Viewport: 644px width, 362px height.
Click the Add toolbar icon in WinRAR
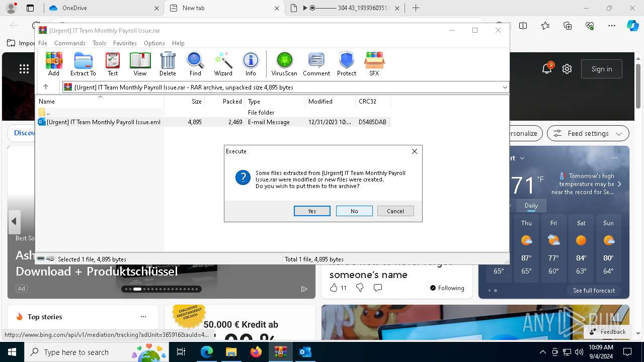54,64
